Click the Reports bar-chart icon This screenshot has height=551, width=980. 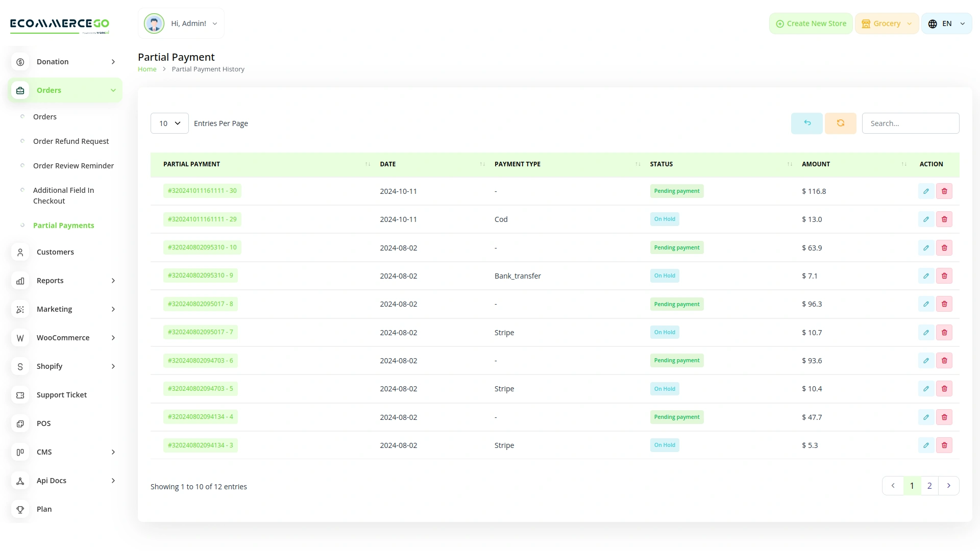click(x=20, y=281)
